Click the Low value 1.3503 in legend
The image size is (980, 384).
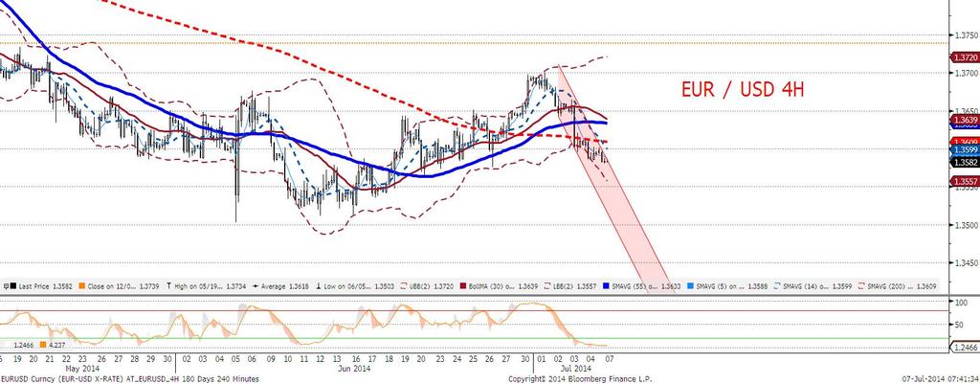tap(385, 286)
